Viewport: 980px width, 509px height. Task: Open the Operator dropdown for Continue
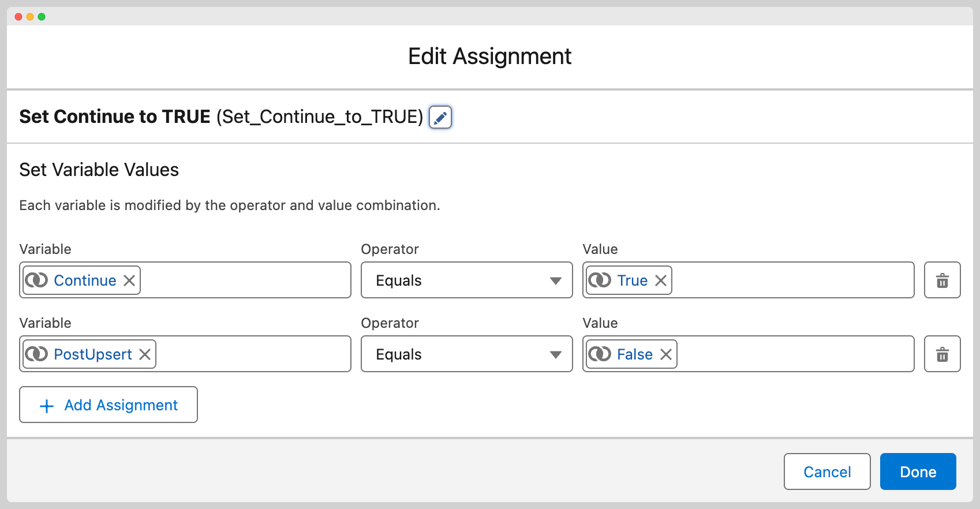(466, 280)
